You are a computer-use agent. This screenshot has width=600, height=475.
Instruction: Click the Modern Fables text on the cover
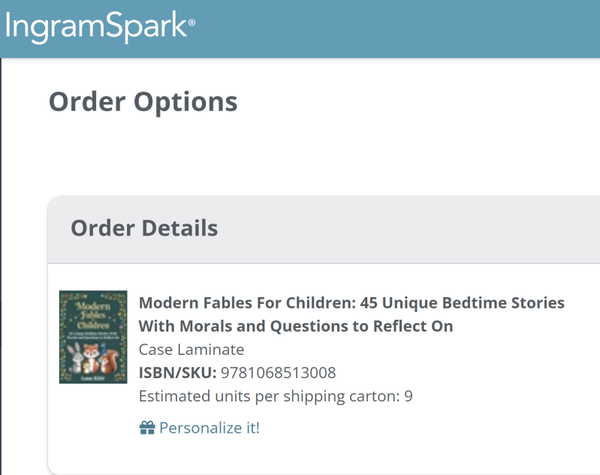tap(93, 312)
